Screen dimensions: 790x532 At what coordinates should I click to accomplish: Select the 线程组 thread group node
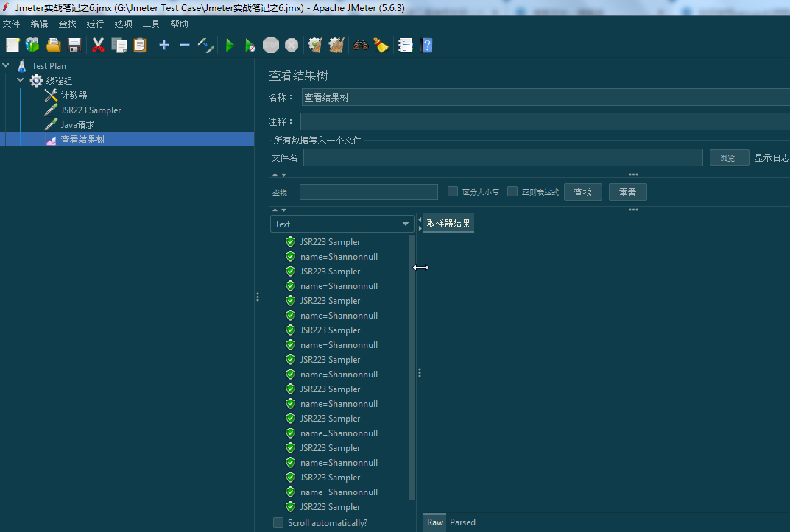[59, 80]
